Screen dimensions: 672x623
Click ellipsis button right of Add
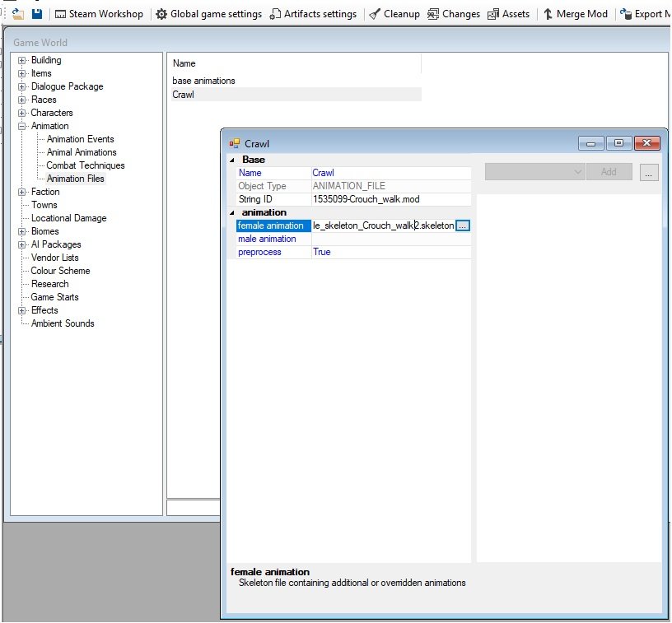pyautogui.click(x=649, y=173)
